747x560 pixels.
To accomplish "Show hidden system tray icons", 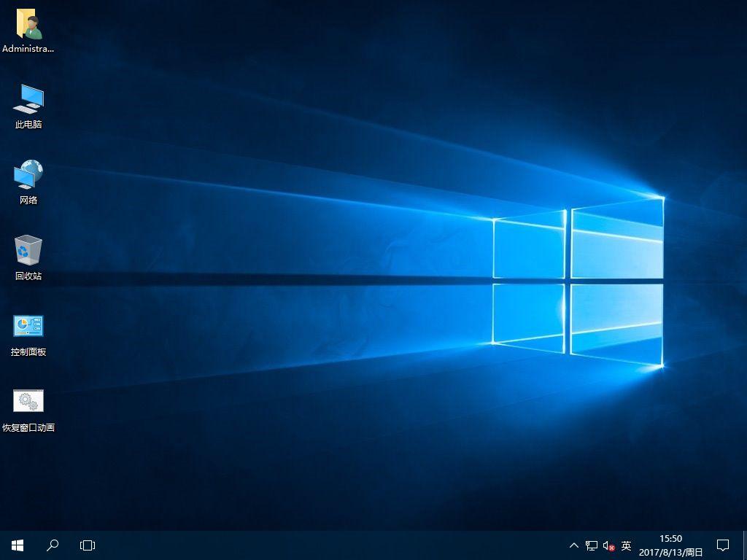I will (x=574, y=545).
